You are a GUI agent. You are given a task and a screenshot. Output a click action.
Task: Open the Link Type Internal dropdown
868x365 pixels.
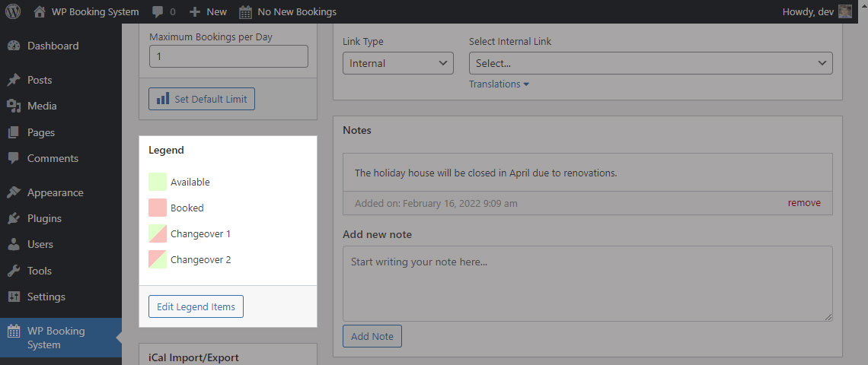pyautogui.click(x=398, y=63)
